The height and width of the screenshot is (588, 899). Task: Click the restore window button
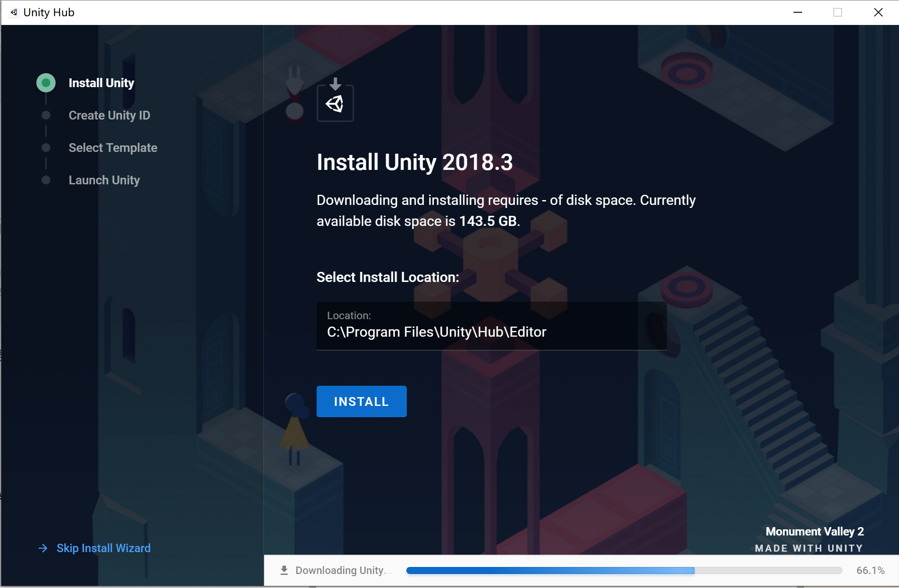[838, 12]
